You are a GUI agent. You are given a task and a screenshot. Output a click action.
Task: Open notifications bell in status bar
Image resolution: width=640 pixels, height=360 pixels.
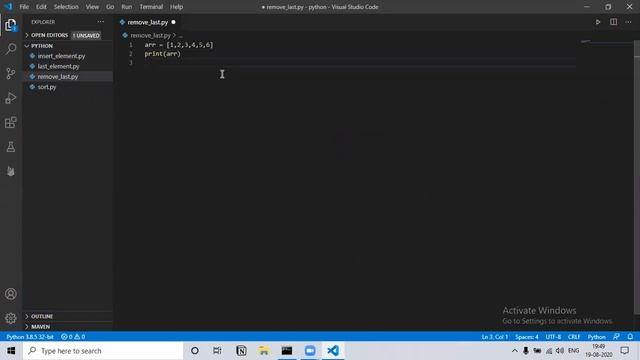[x=630, y=337]
